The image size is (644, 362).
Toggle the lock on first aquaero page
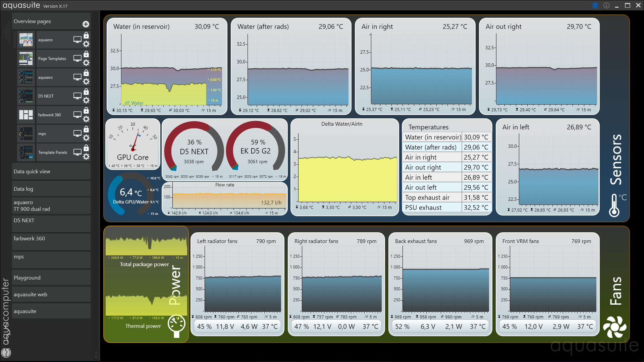[86, 35]
